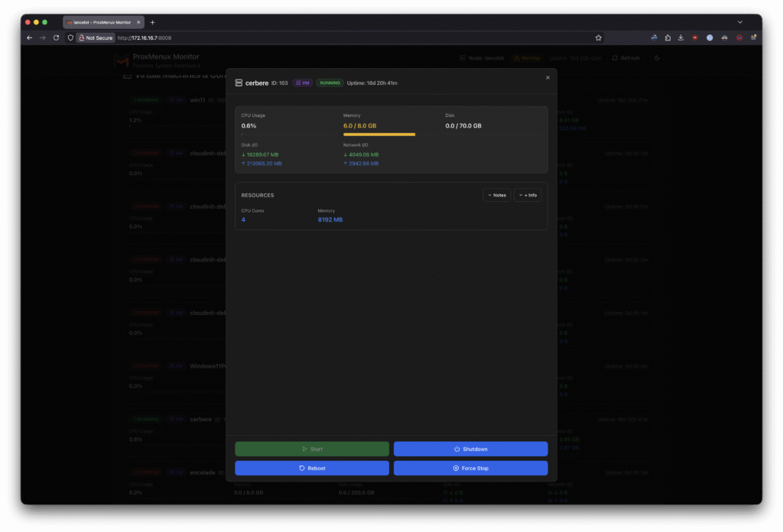Open the list all tabs chevron
The image size is (783, 532).
click(x=739, y=22)
